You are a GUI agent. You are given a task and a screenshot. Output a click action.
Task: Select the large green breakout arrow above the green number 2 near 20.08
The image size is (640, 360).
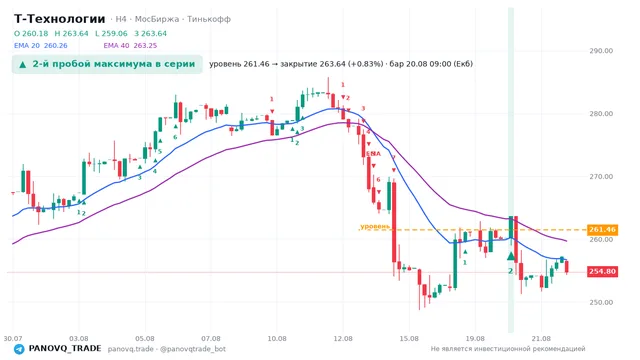click(511, 256)
